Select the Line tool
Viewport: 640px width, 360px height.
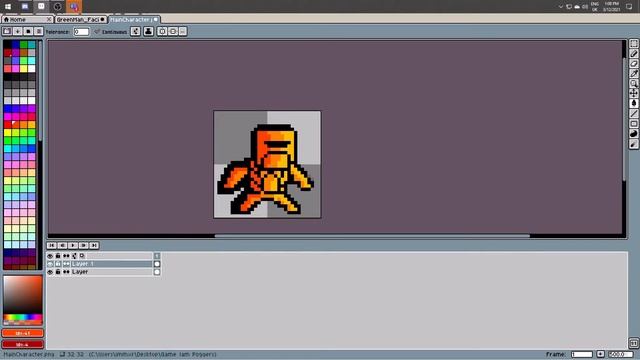[x=633, y=113]
